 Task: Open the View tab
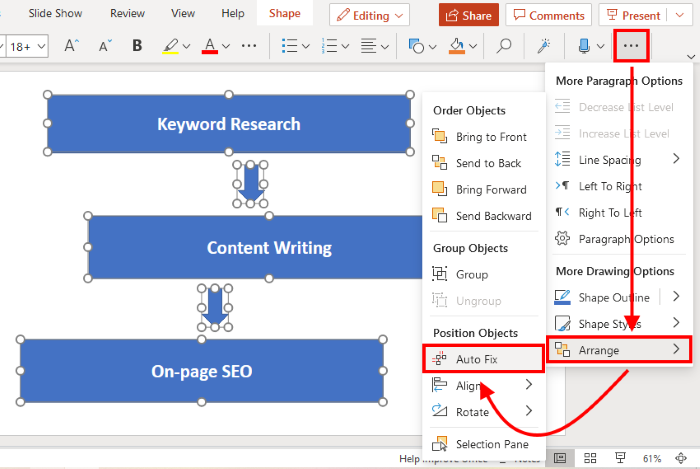tap(183, 13)
